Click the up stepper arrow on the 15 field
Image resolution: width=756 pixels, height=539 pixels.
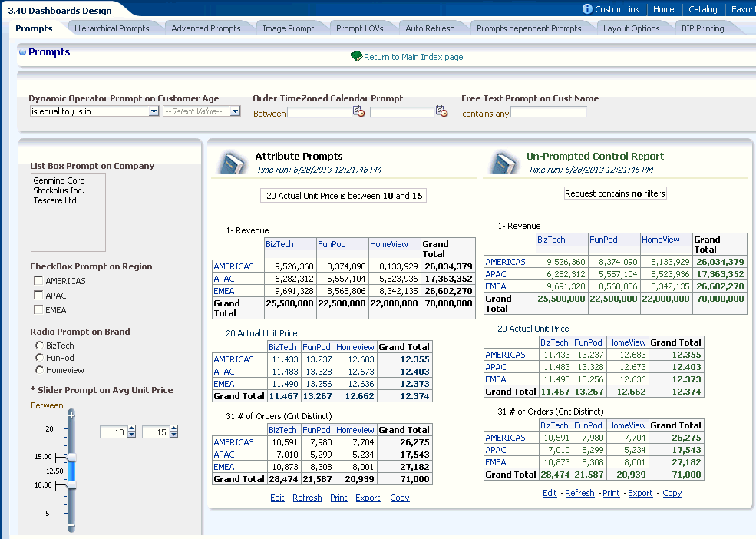click(x=173, y=427)
